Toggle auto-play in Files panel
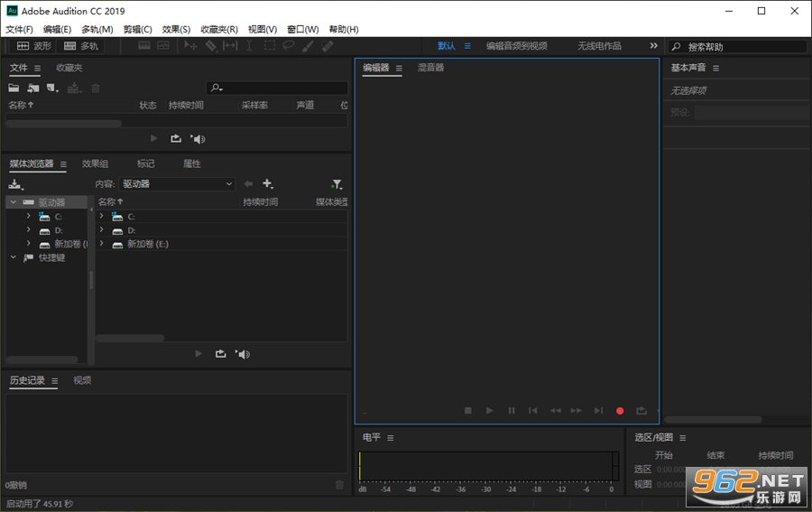 pos(198,138)
